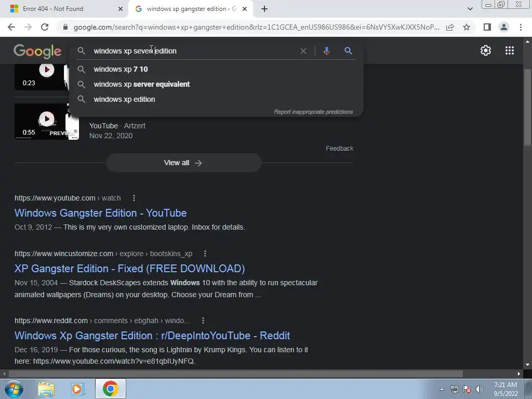Viewport: 532px width, 399px height.
Task: Open Google quick settings gear
Action: [486, 50]
